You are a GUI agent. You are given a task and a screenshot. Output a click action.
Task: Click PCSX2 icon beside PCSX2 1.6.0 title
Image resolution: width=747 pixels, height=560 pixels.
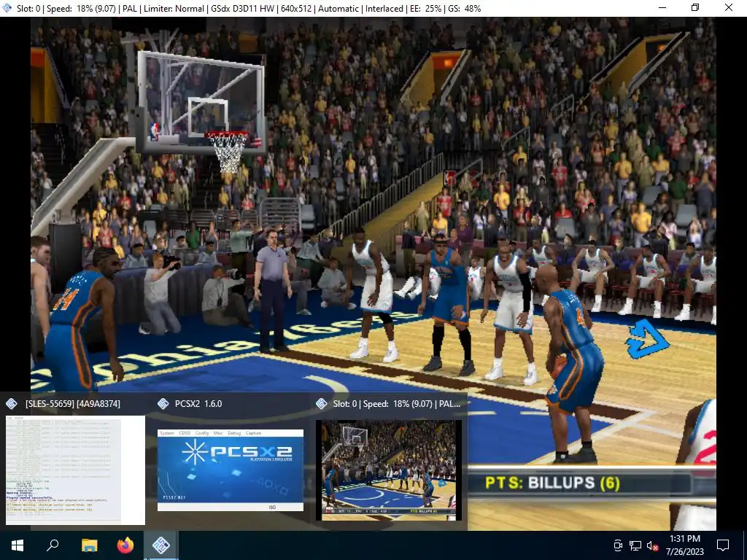(163, 404)
